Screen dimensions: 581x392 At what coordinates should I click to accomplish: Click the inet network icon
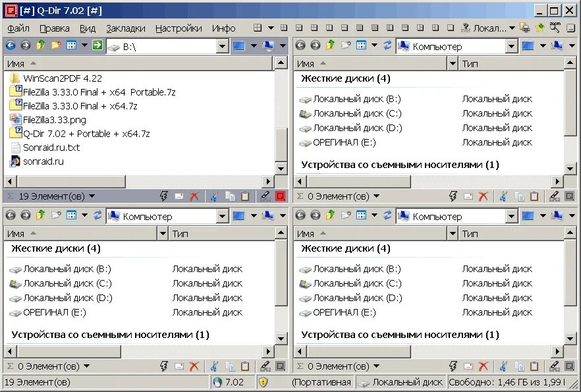[465, 28]
